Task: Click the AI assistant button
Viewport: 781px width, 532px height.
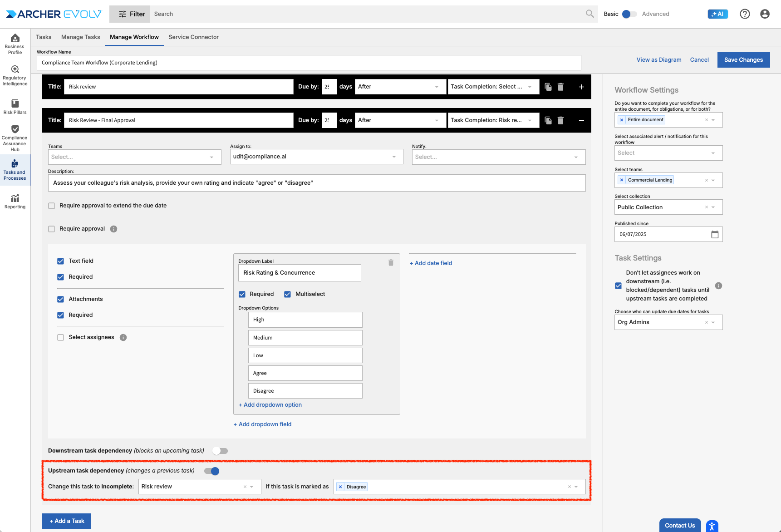Action: click(x=717, y=14)
